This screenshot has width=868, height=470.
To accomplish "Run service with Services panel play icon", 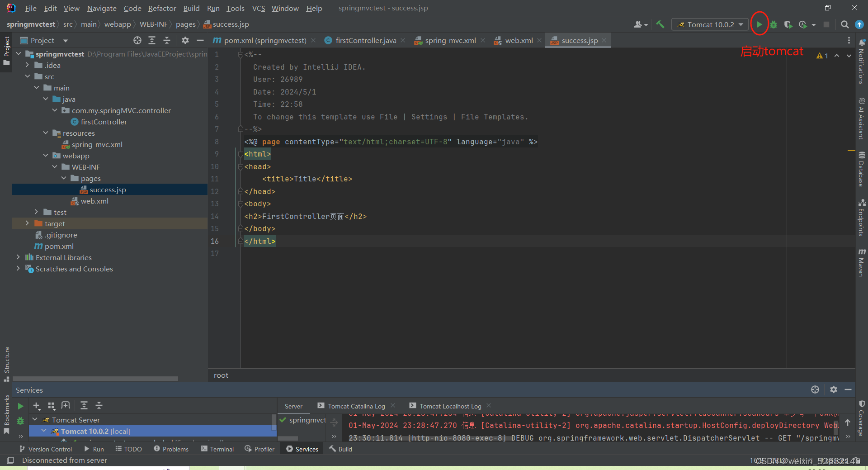I will 20,406.
